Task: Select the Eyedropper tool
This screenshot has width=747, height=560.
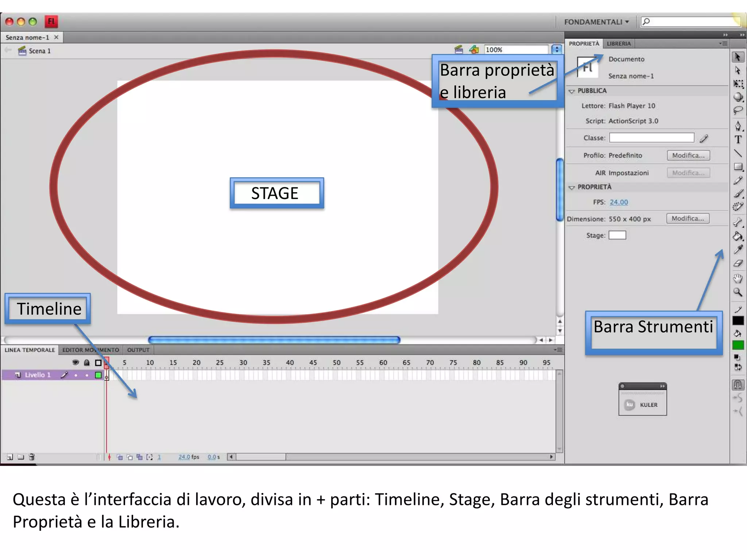Action: 738,250
